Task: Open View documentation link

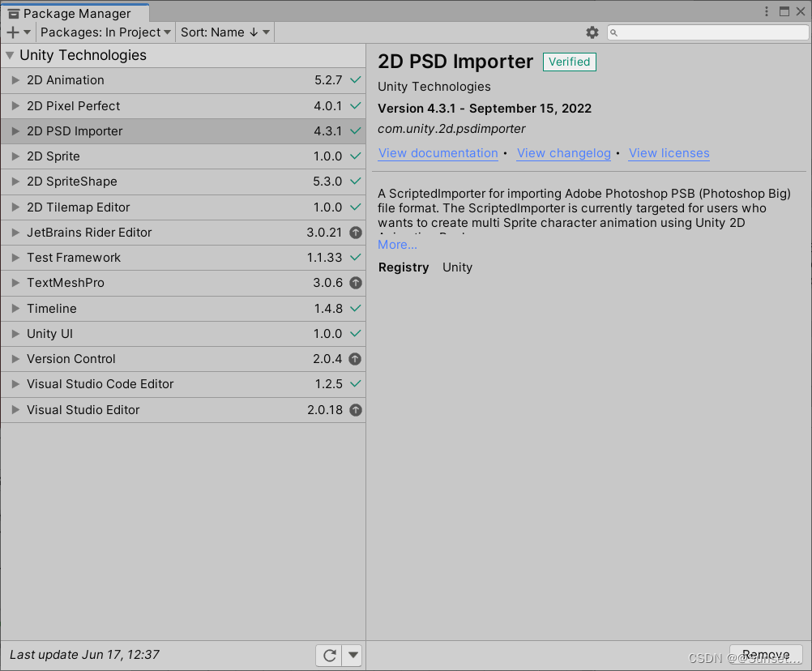Action: [x=438, y=153]
